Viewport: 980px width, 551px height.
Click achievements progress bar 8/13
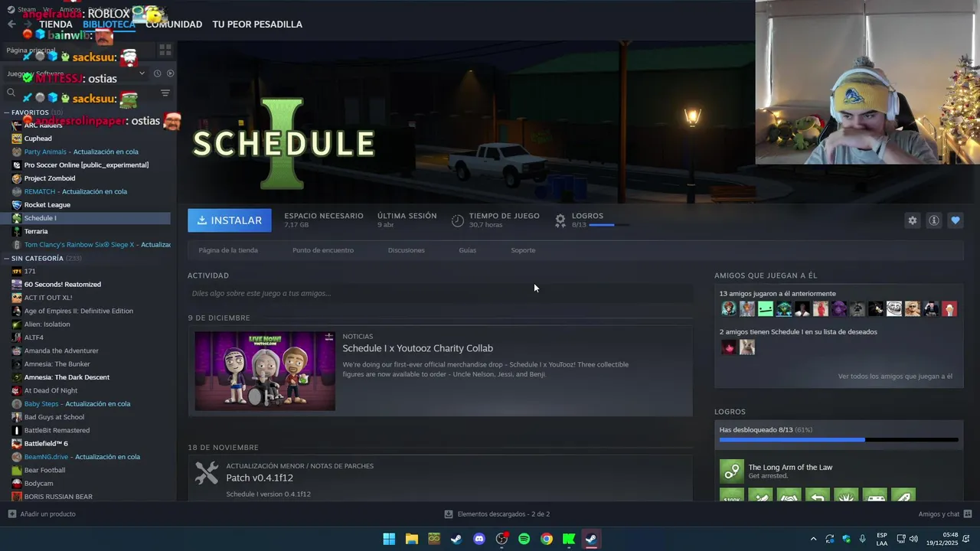pos(838,439)
